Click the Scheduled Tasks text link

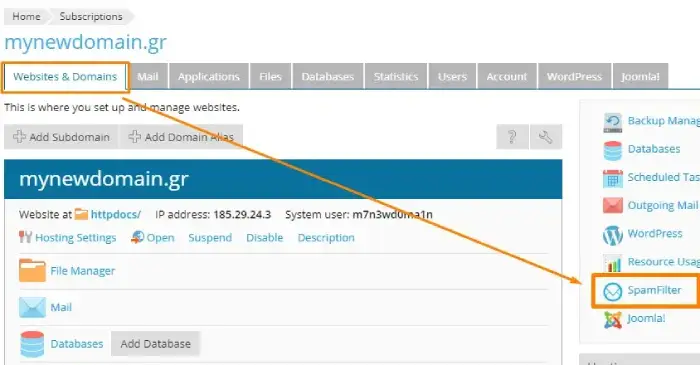click(663, 177)
